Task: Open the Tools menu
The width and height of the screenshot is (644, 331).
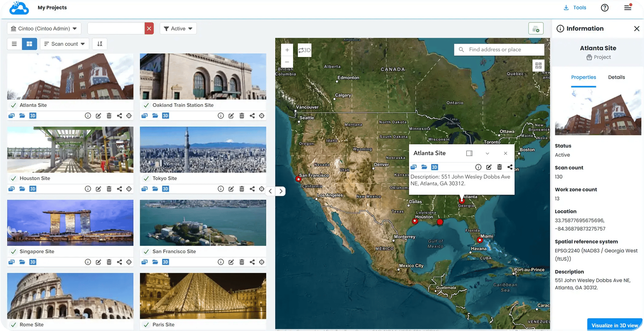Action: [575, 8]
